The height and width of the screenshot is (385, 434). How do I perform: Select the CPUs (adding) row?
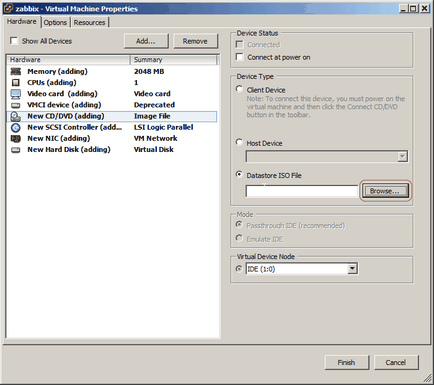click(112, 83)
